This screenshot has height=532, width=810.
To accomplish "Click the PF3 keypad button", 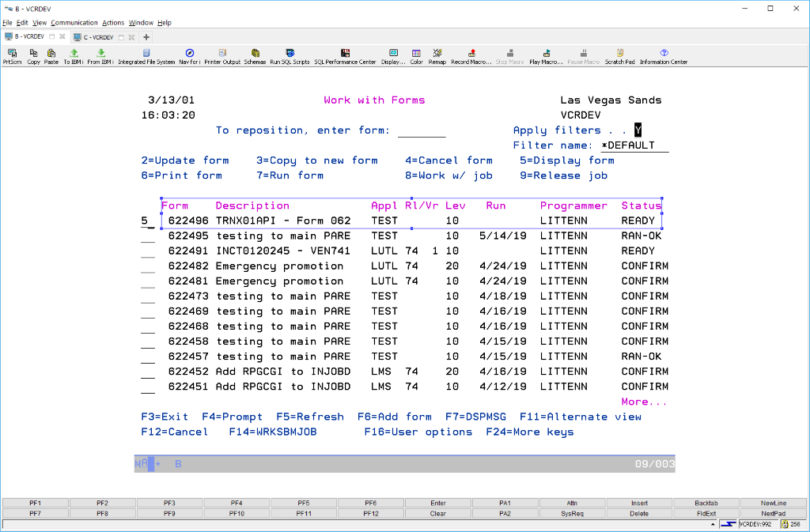I will pos(169,503).
